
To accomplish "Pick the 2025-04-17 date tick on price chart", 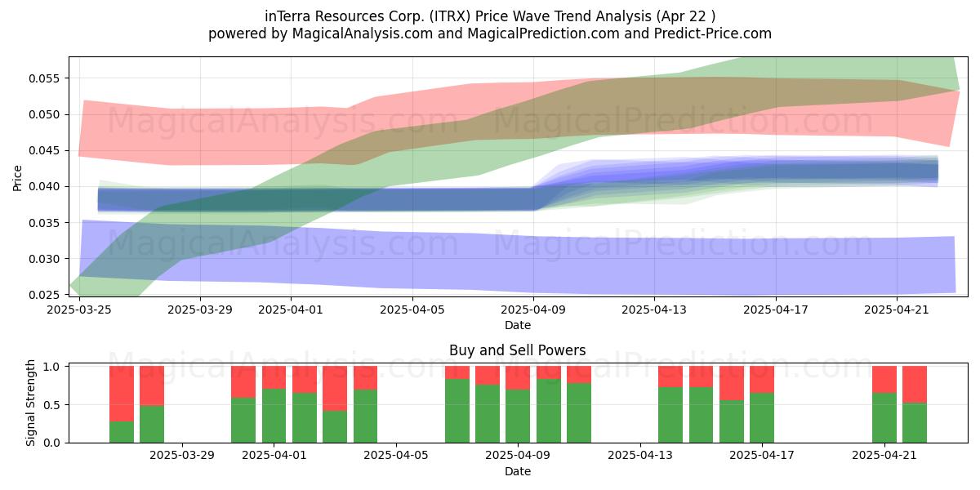I will click(776, 310).
